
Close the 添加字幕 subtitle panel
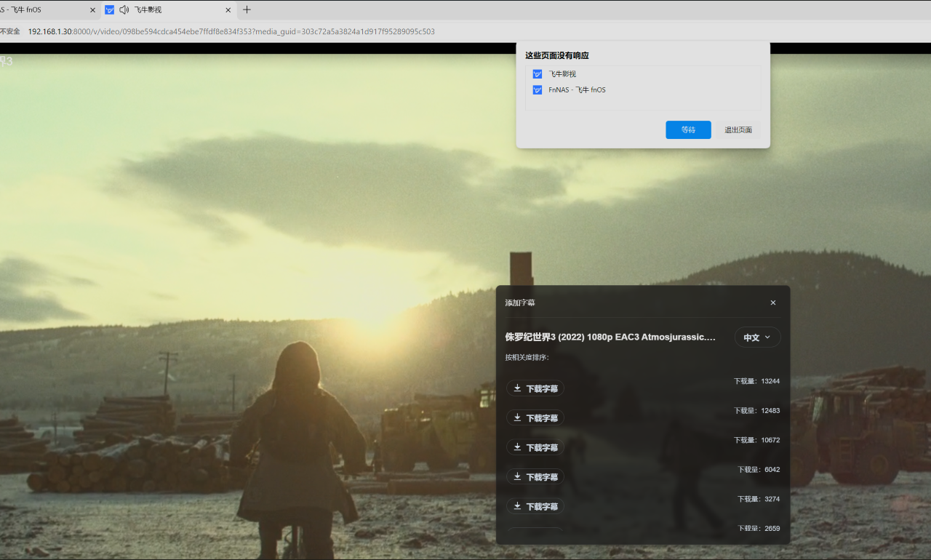pyautogui.click(x=773, y=303)
